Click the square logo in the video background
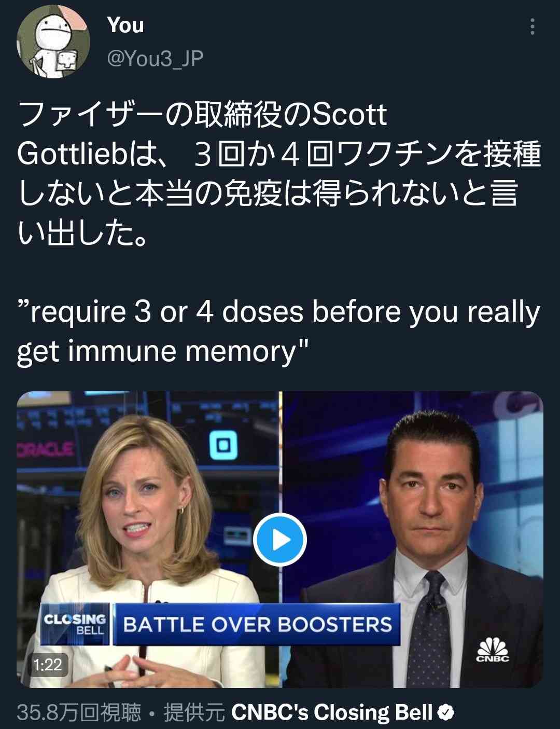 point(223,445)
